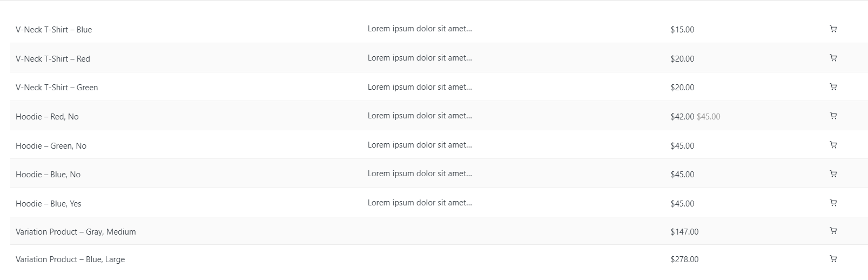The image size is (868, 280).
Task: Click cart icon for Variation Product – Gray, Medium
Action: [833, 231]
